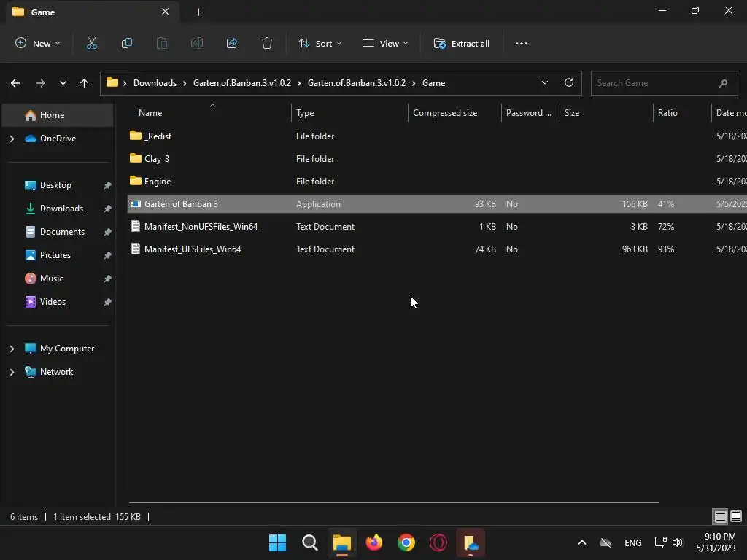747x560 pixels.
Task: Select the Engine folder
Action: click(158, 182)
